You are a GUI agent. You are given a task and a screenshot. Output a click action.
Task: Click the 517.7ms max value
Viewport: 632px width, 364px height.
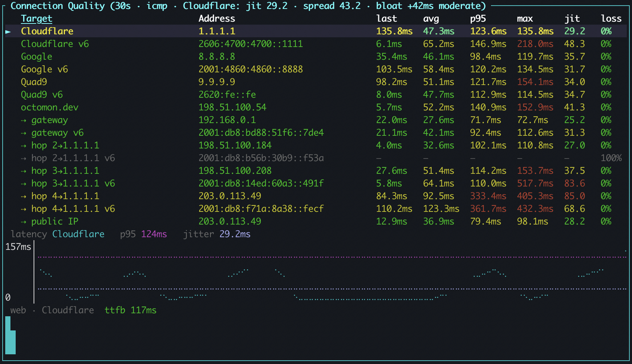click(x=535, y=183)
